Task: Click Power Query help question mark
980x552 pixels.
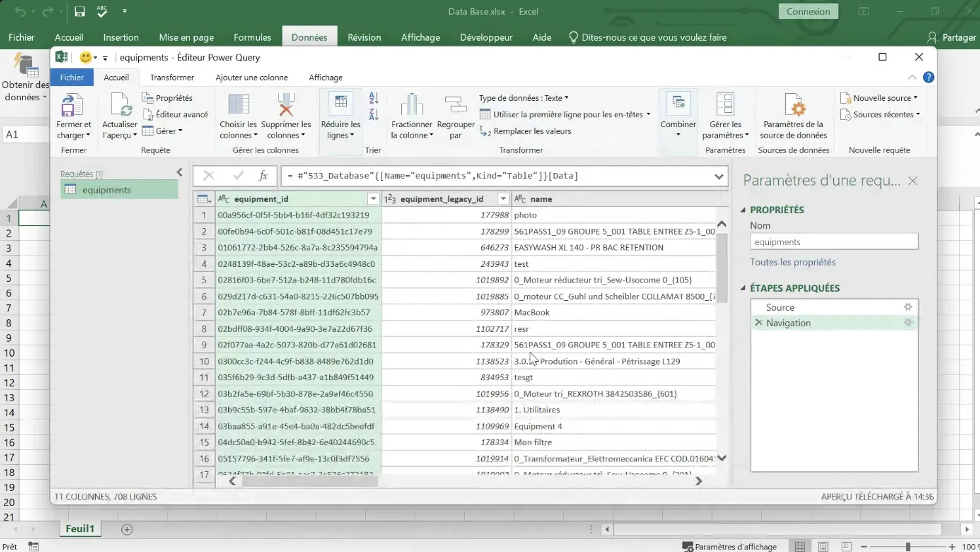Action: click(x=928, y=77)
